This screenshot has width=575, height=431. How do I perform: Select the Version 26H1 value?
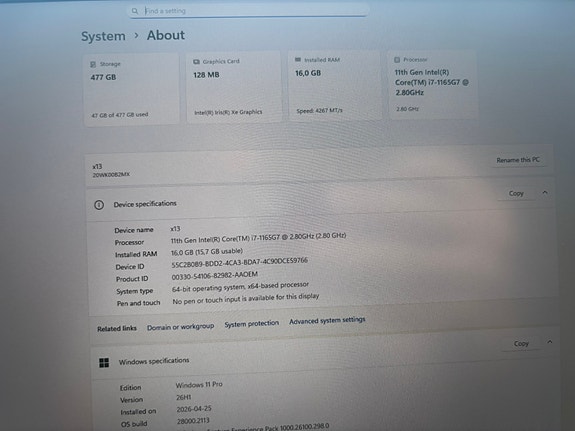point(183,397)
